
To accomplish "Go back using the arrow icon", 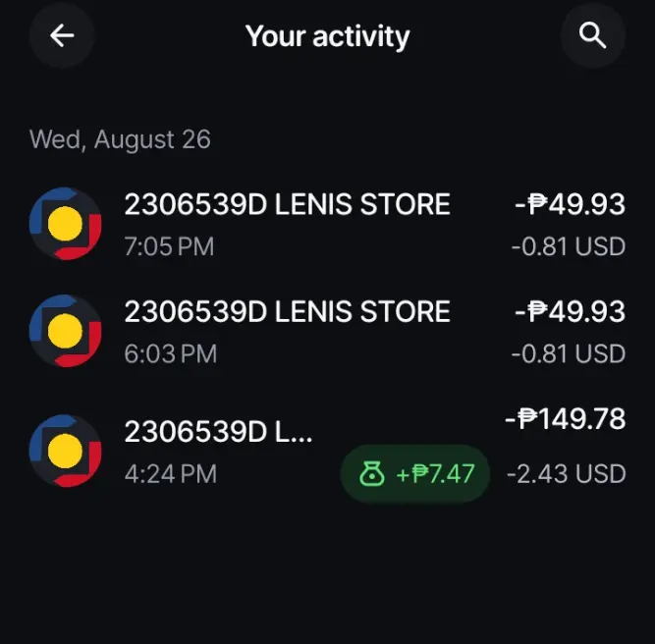I will click(x=62, y=35).
